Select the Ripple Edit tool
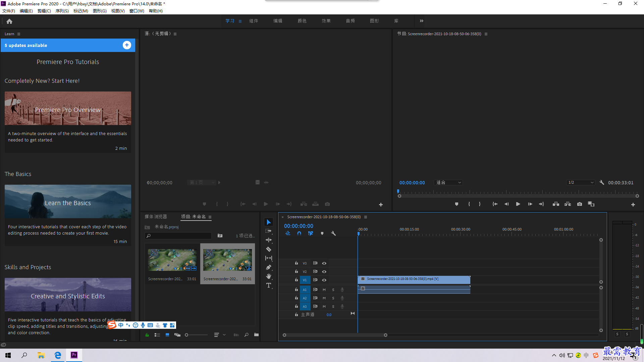The image size is (644, 362). click(x=269, y=240)
